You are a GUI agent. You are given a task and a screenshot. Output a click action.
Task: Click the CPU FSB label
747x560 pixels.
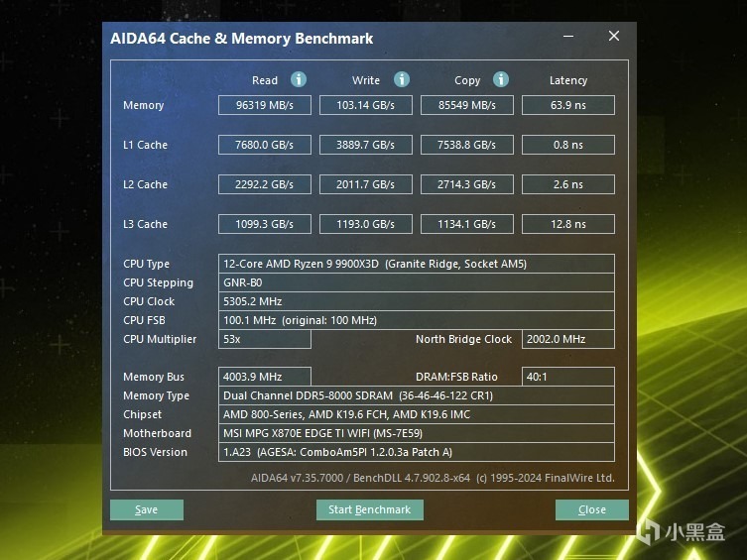pos(144,320)
